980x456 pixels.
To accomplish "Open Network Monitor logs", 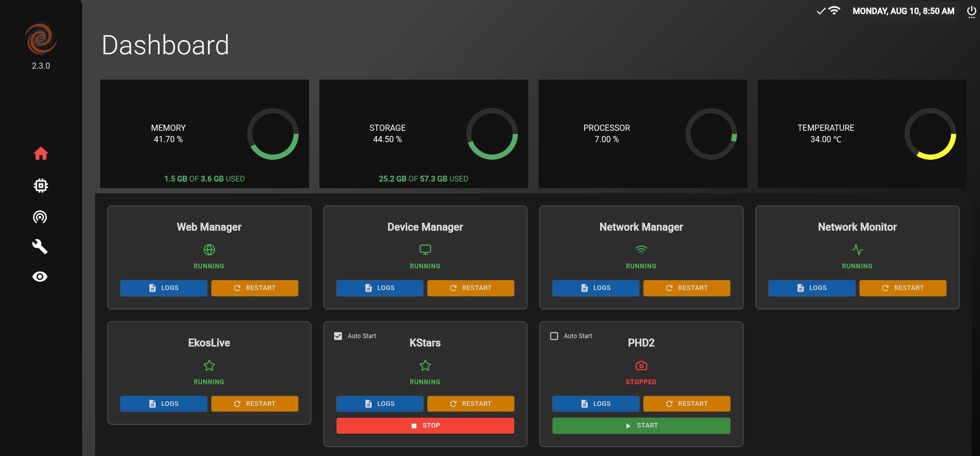I will coord(812,288).
